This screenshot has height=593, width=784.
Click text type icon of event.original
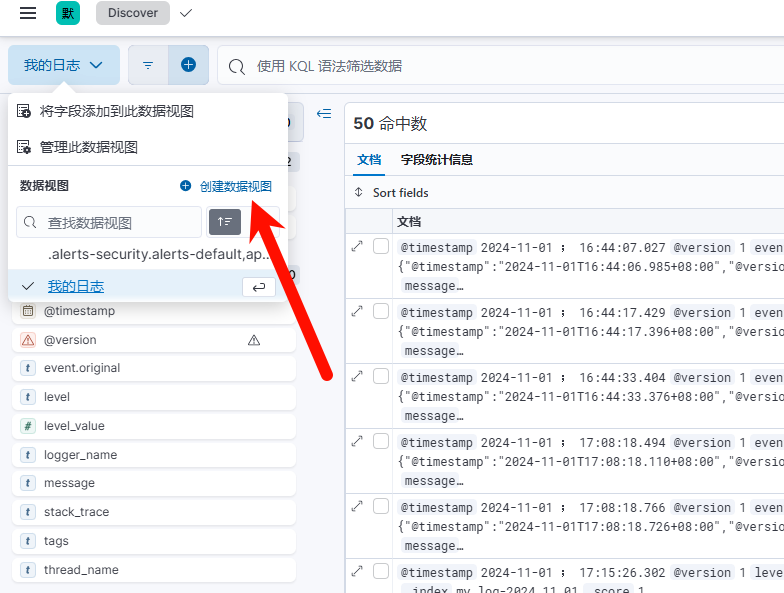pyautogui.click(x=28, y=368)
